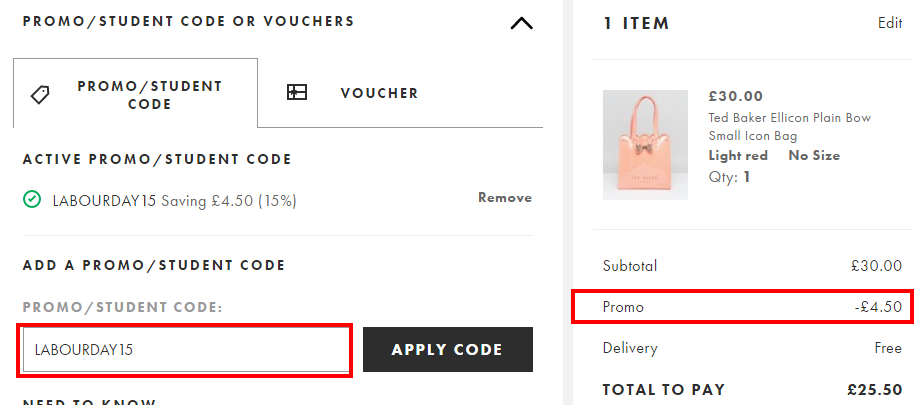The height and width of the screenshot is (405, 919).
Task: Click the £30.00 item price
Action: tap(736, 96)
